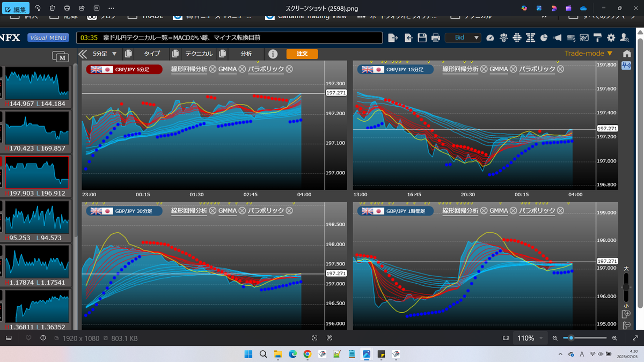Screen dimensions: 644x362
Task: Open the pie chart icon in toolbar
Action: pos(544,38)
